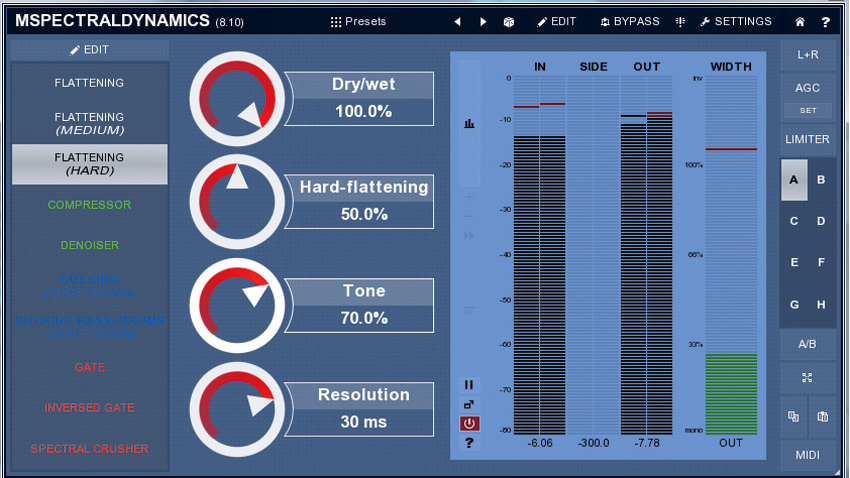
Task: Open MIDI settings button
Action: click(808, 455)
